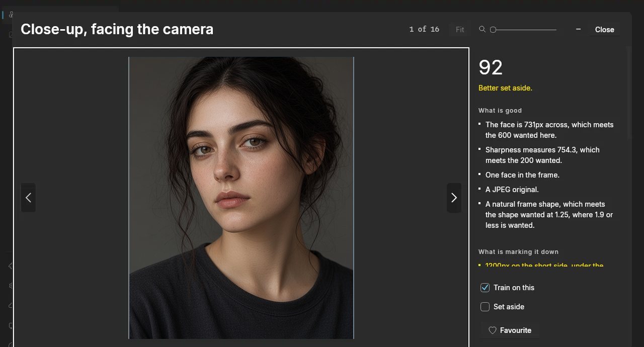Mark this photo as Favourite
Image resolution: width=644 pixels, height=347 pixels.
click(x=510, y=330)
